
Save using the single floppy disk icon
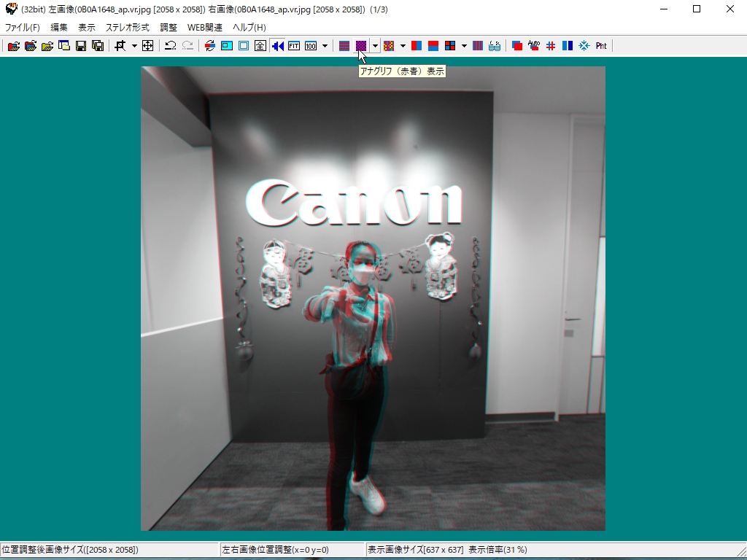point(81,46)
